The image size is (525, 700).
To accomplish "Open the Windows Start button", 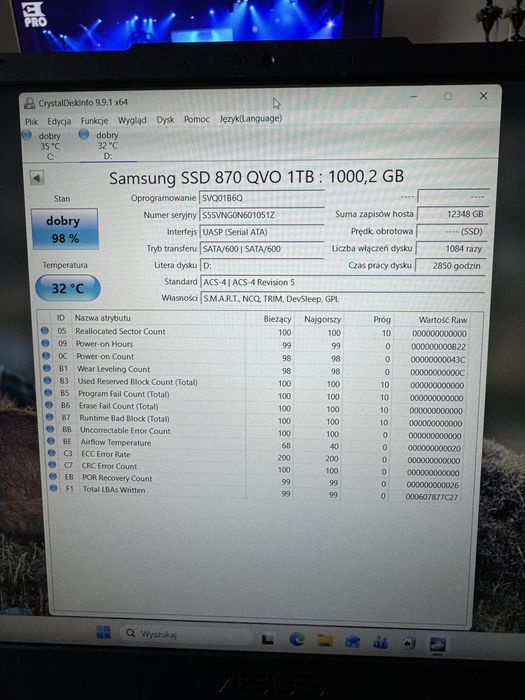I will 104,632.
